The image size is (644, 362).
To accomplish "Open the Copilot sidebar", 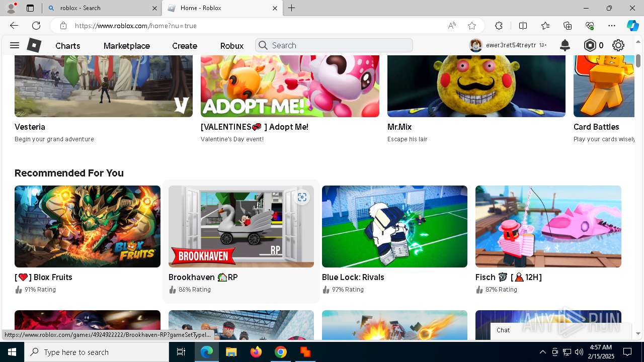I will click(x=632, y=26).
